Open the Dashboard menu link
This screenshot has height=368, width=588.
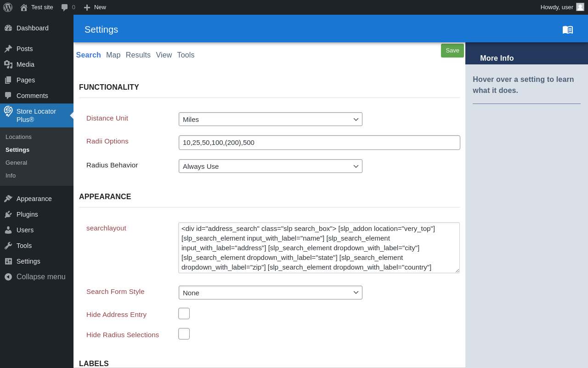[33, 28]
